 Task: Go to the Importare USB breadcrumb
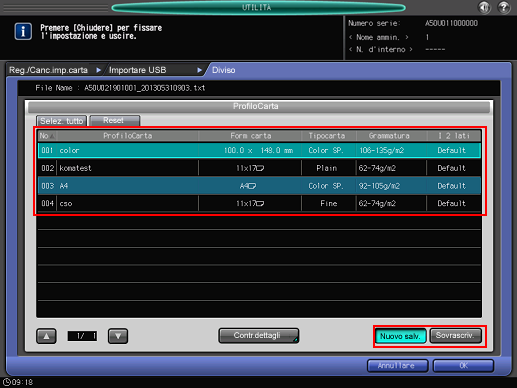[x=137, y=70]
